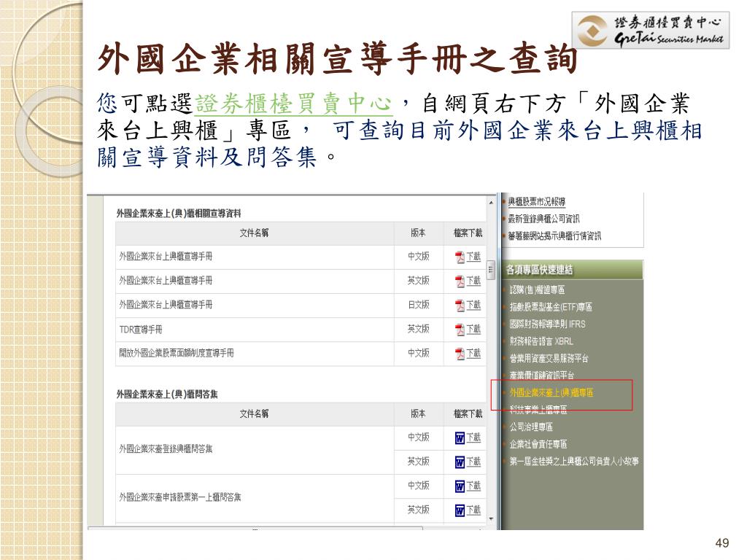This screenshot has width=747, height=560.
Task: Click 外國企業來臺上(興)櫃問答集 section heading
Action: 167,394
